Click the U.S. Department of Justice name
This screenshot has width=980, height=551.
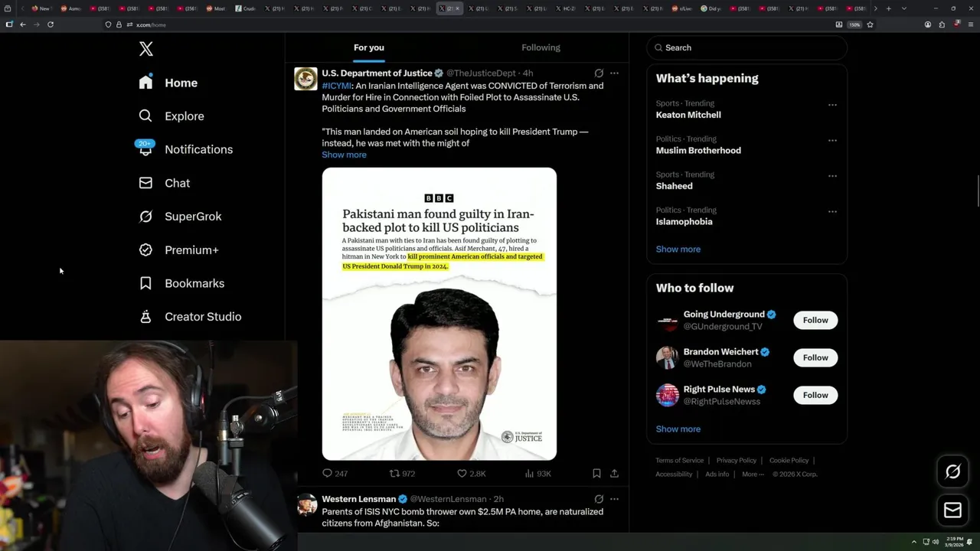pyautogui.click(x=377, y=73)
